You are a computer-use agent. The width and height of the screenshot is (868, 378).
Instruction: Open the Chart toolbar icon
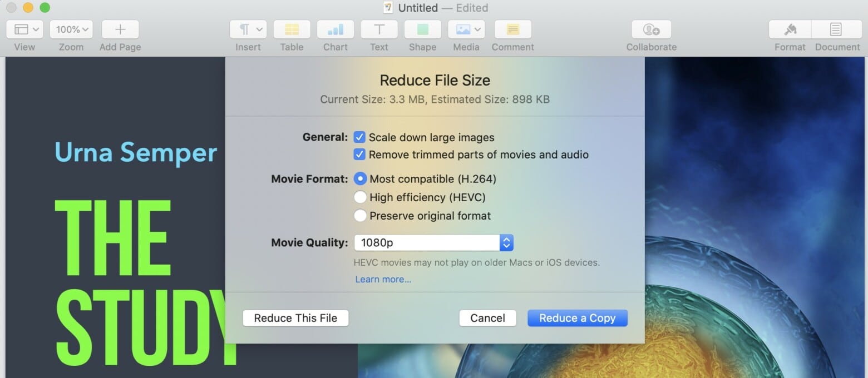[335, 29]
